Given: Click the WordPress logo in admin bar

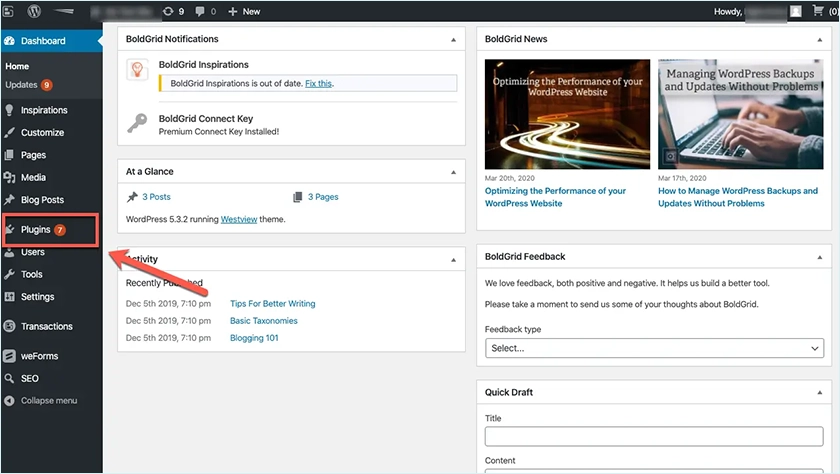Looking at the screenshot, I should tap(33, 11).
